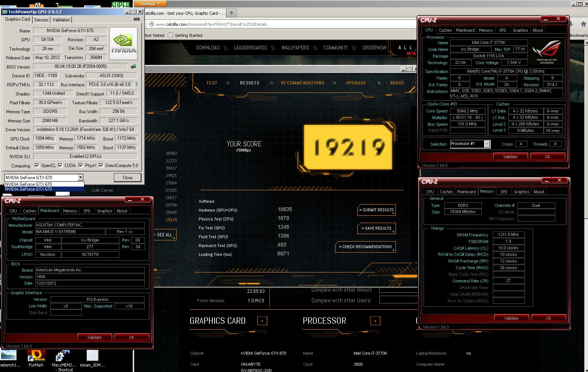Click the new tab plus icon in Firefox

[232, 13]
